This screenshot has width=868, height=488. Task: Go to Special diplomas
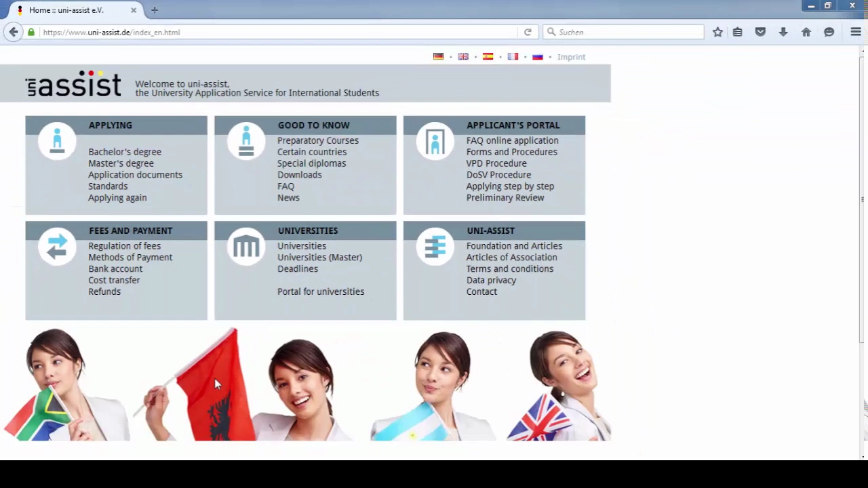(x=311, y=163)
